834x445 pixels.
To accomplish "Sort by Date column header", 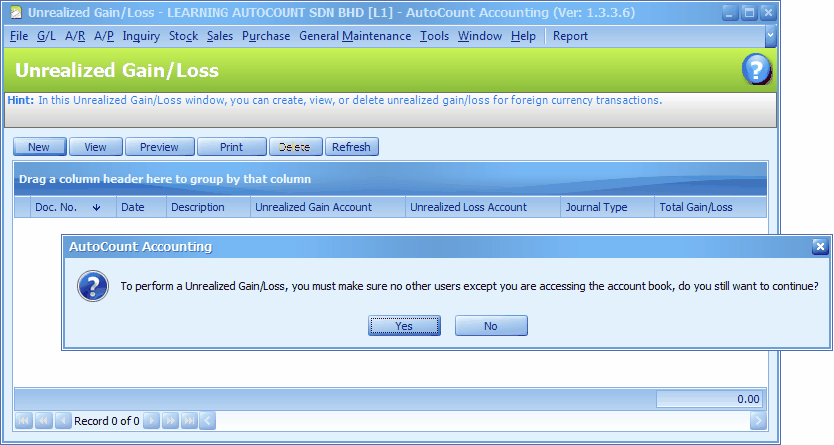I will point(141,207).
